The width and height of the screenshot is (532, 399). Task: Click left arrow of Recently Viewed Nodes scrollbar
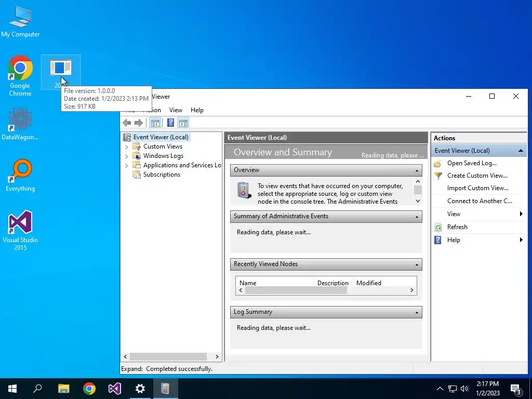point(241,290)
